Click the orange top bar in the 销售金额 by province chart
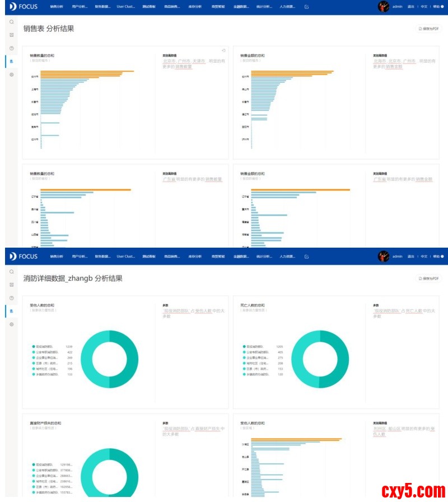The image size is (448, 502). pyautogui.click(x=301, y=189)
